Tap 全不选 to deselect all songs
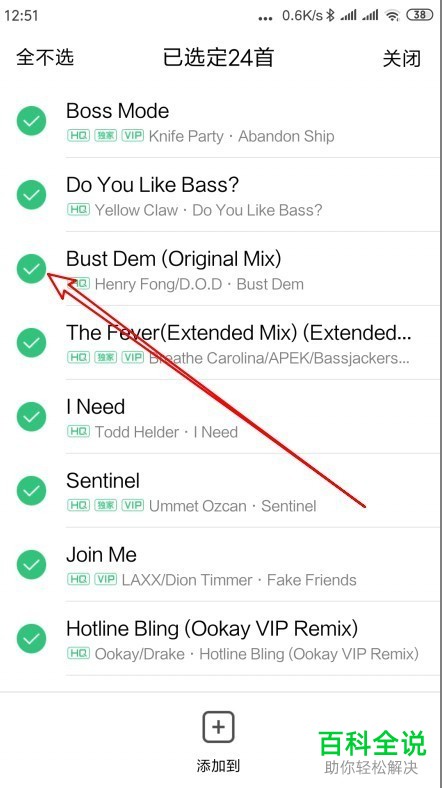Viewport: 442px width, 788px height. (x=45, y=57)
